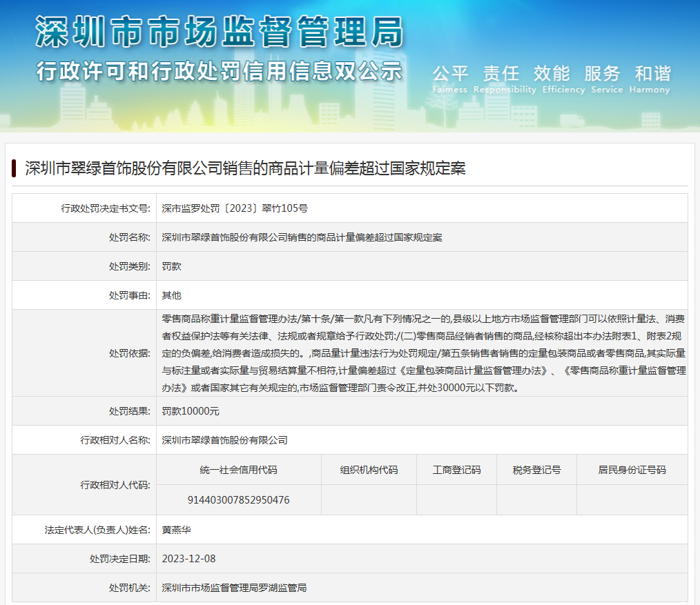Select document number 深市监罗处罚〔2023〕翠竹105号
The width and height of the screenshot is (700, 605).
tap(235, 208)
